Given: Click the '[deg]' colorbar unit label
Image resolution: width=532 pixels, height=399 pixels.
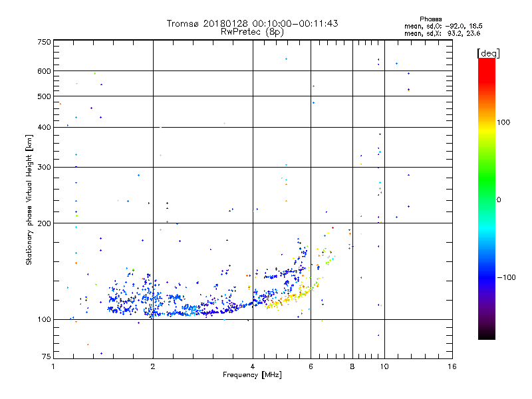Looking at the screenshot, I should point(488,53).
